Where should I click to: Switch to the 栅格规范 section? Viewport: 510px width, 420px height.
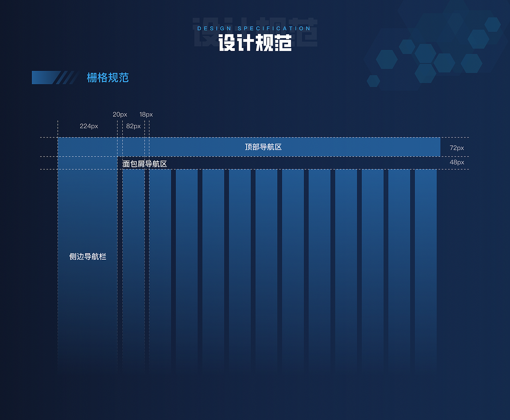[108, 78]
